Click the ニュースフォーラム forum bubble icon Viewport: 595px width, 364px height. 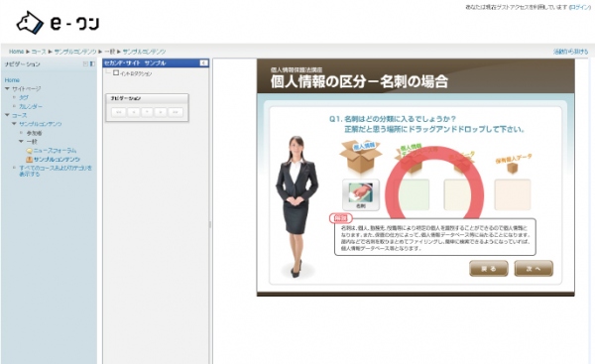pyautogui.click(x=29, y=151)
